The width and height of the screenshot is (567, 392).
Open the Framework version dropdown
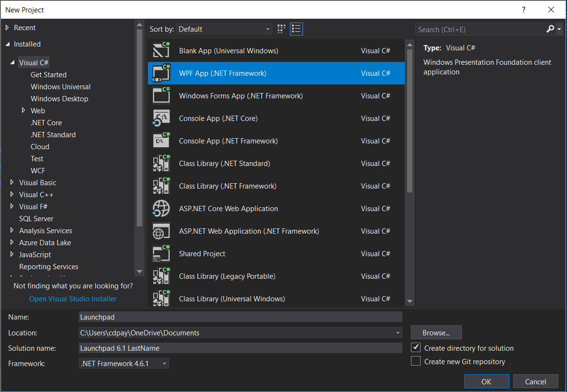(x=124, y=364)
